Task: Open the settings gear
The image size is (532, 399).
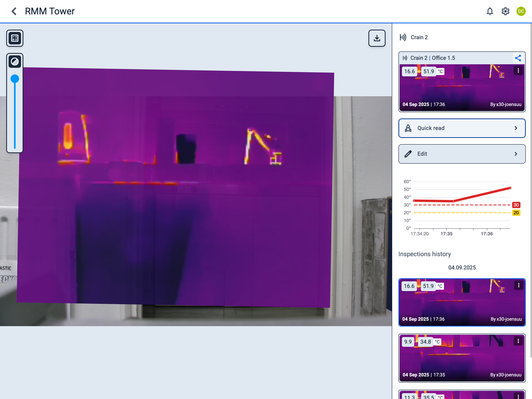Action: pyautogui.click(x=505, y=11)
